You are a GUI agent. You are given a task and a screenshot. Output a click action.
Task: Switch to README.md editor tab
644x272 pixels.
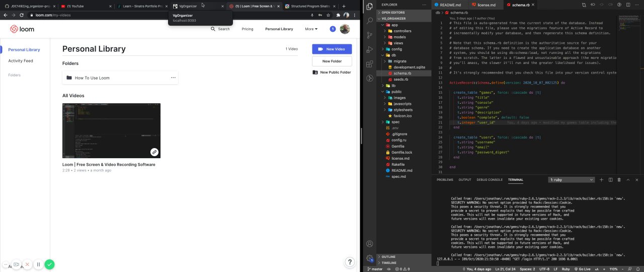[x=450, y=5]
